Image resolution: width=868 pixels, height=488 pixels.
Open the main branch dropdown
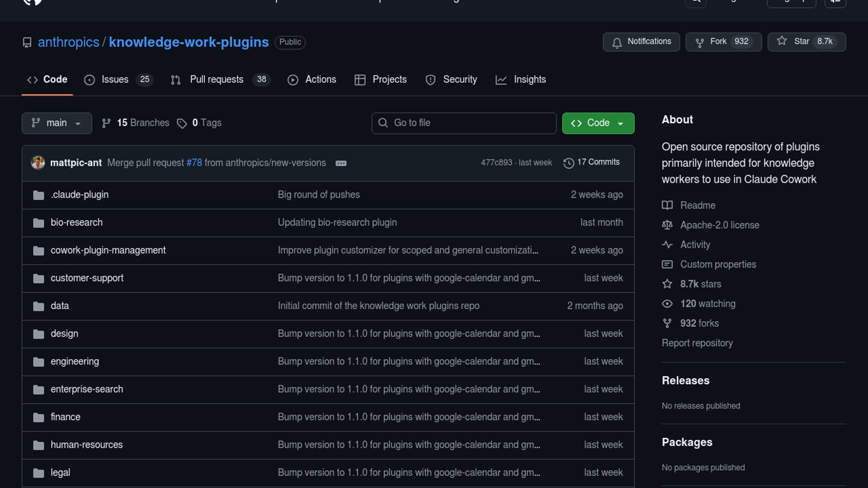[x=57, y=123]
